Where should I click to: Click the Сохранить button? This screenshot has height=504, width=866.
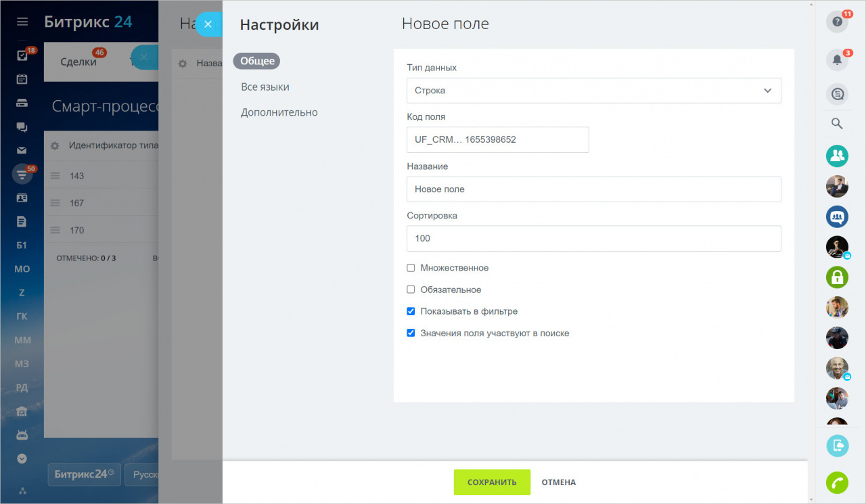[x=492, y=482]
